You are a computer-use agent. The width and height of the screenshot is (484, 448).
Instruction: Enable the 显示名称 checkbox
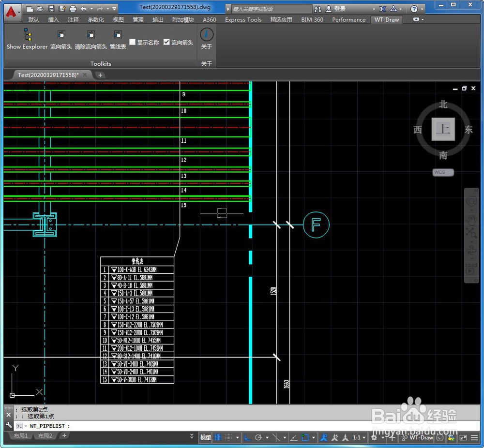[133, 42]
